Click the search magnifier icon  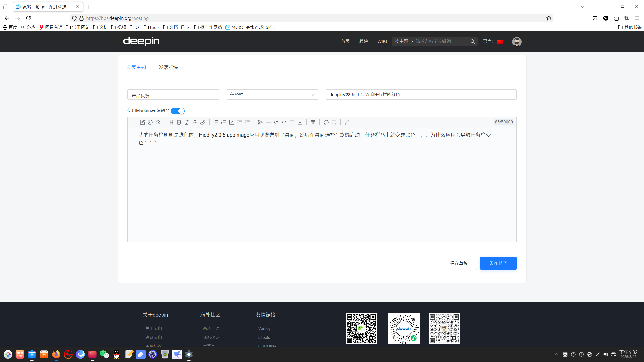[473, 41]
